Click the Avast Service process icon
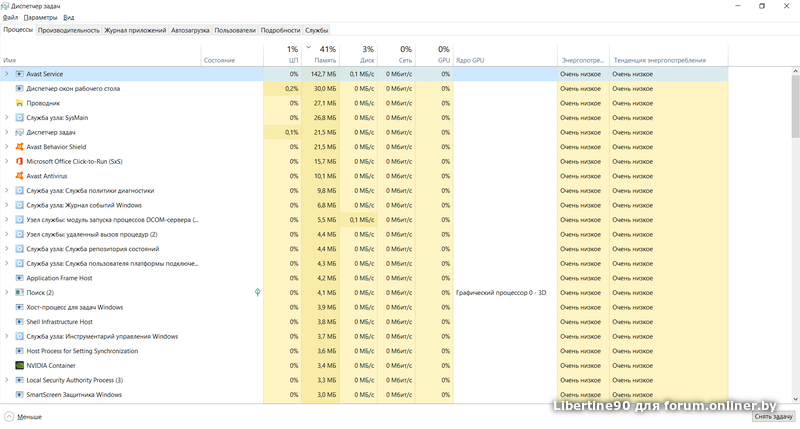Viewport: 800px width, 429px height. click(19, 74)
